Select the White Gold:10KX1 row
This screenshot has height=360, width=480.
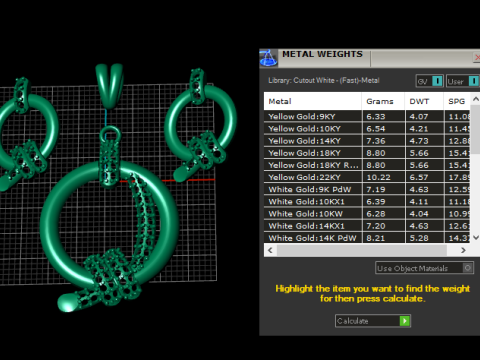(367, 202)
